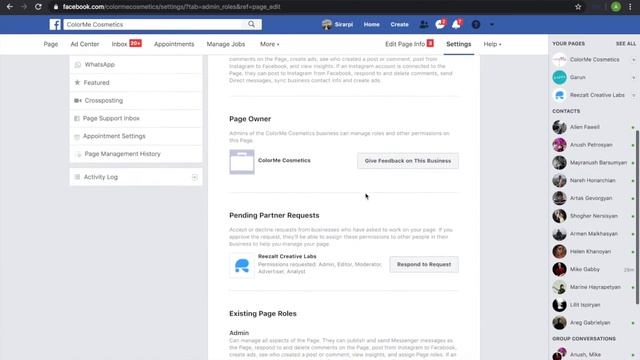Screen dimensions: 640x360
Task: Click the ColorMe Cosmetics search field
Action: point(154,24)
